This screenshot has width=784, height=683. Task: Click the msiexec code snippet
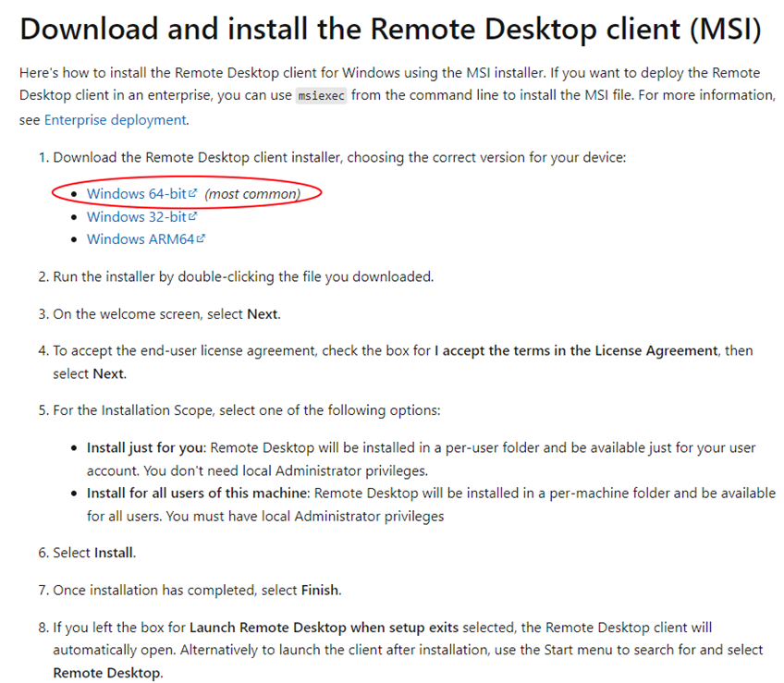pos(321,95)
